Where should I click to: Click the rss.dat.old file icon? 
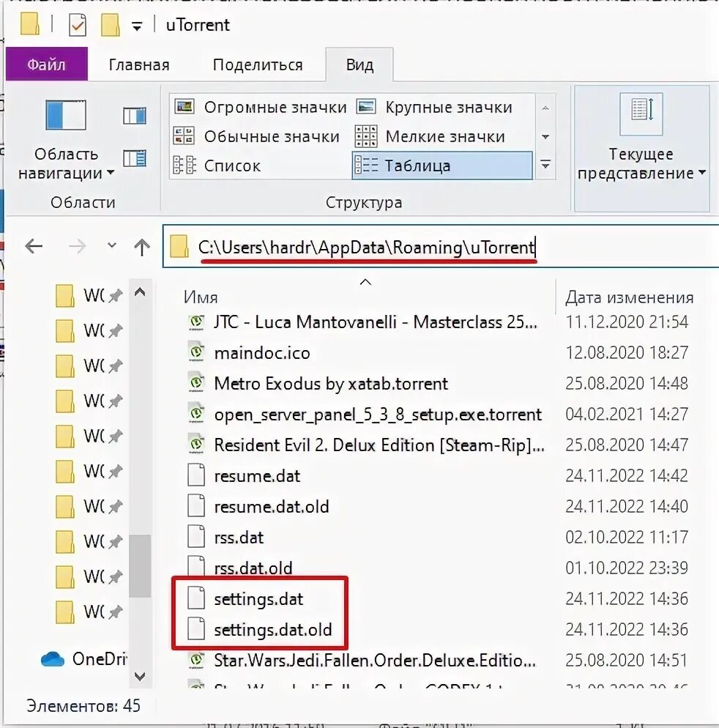click(196, 566)
